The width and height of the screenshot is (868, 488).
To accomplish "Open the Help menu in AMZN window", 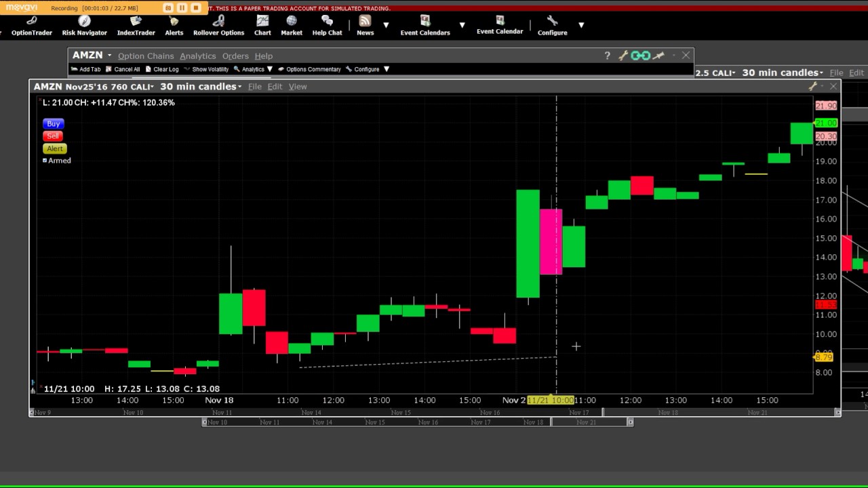I will point(263,56).
